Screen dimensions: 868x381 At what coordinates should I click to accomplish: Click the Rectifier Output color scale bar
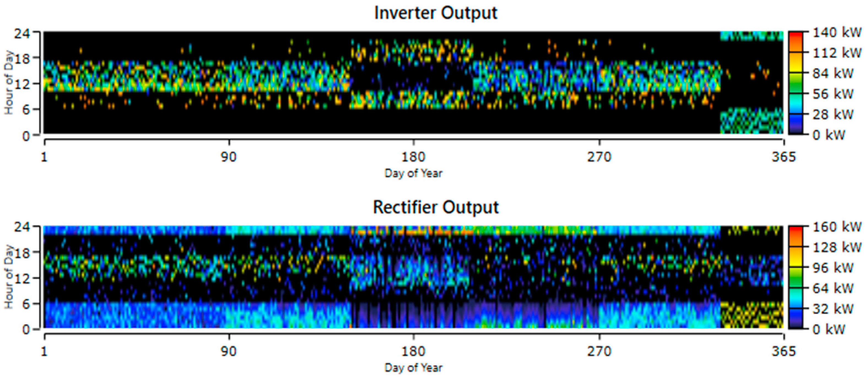795,277
